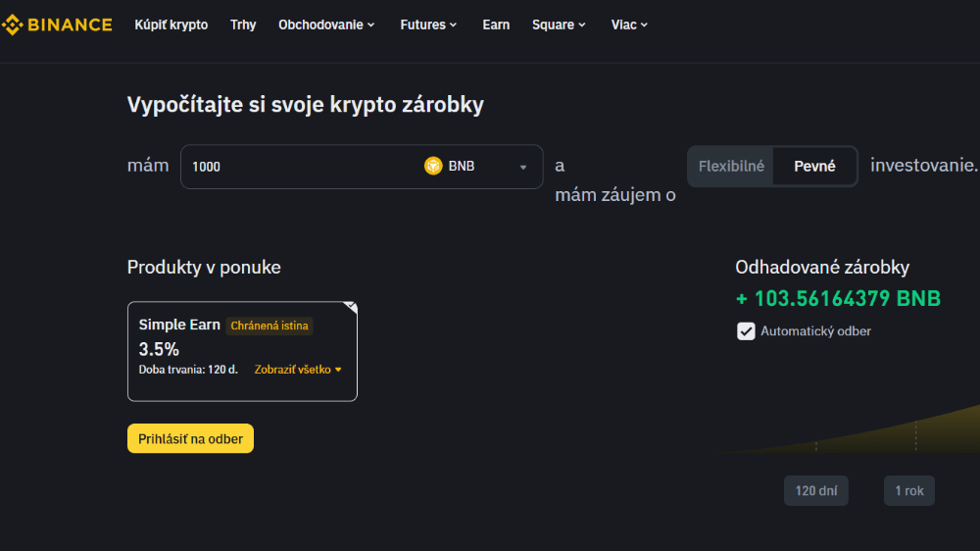Switch to Flexibilné investing option
Image resolution: width=980 pixels, height=551 pixels.
(x=731, y=167)
